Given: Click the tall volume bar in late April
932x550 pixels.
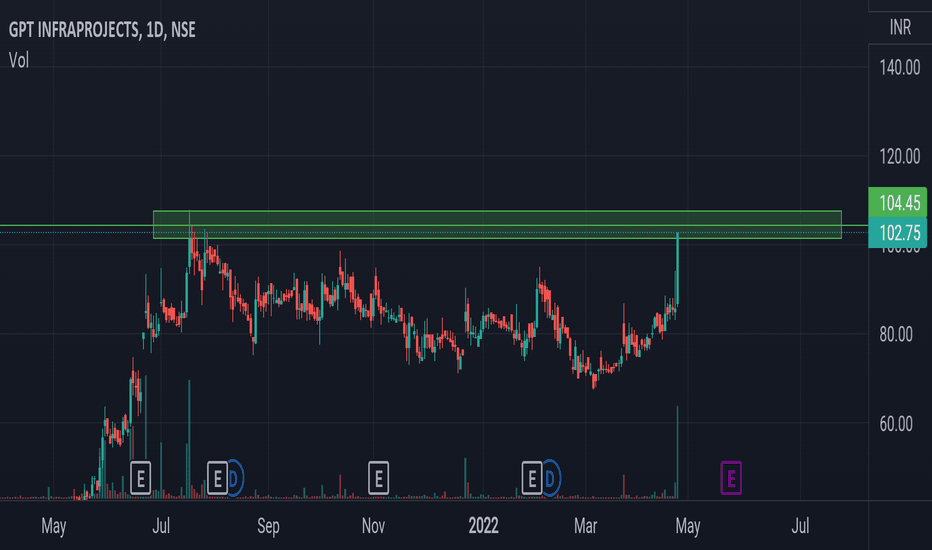Looking at the screenshot, I should point(678,452).
